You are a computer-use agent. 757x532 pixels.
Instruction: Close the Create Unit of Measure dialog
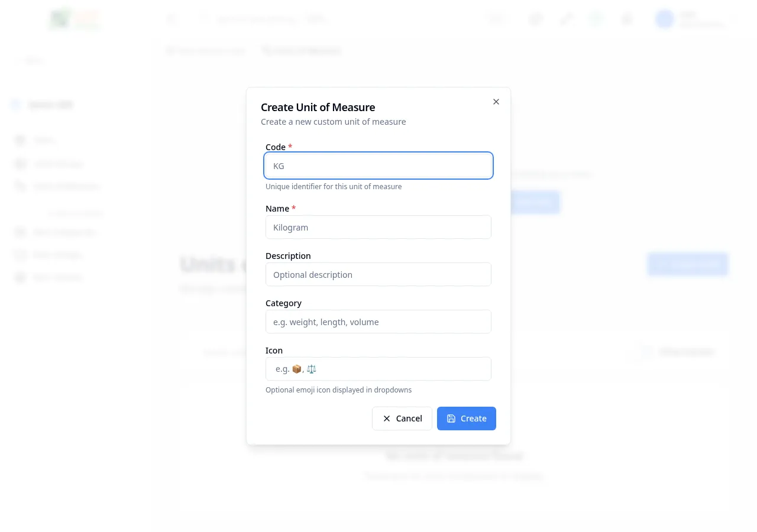coord(496,102)
